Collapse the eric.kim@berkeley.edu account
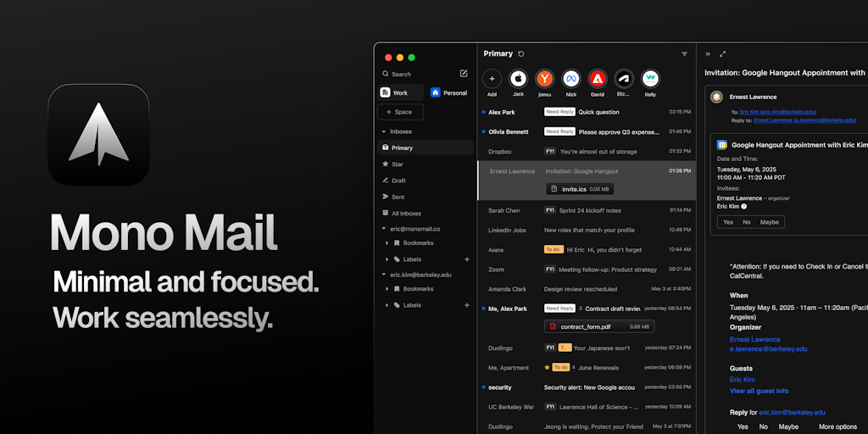Screen dimensions: 868x434 pos(384,275)
